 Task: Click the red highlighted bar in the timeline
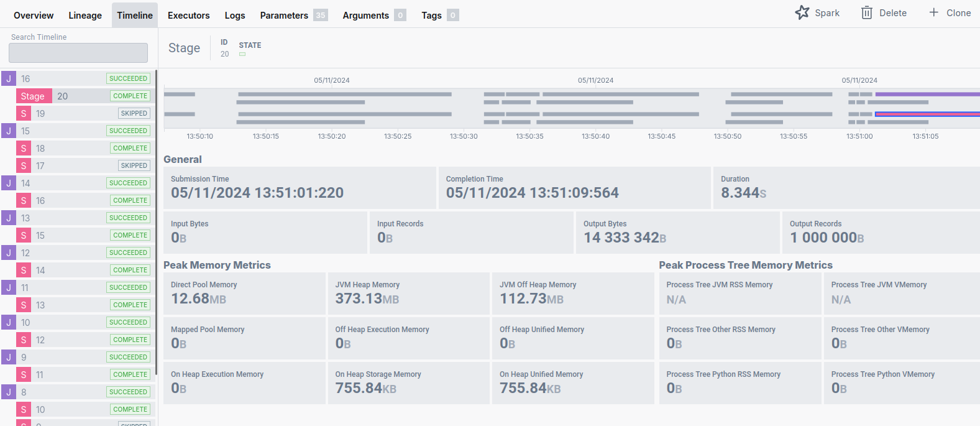pyautogui.click(x=926, y=114)
